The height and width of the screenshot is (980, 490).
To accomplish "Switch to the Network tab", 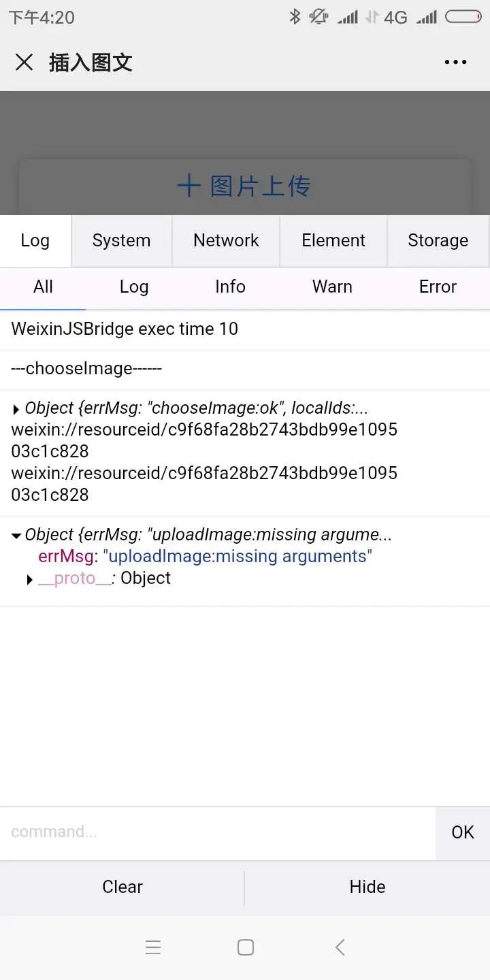I will [226, 241].
